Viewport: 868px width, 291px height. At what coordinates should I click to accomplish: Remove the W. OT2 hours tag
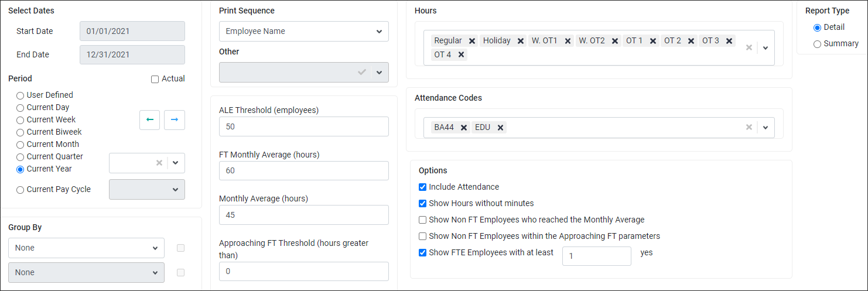(x=615, y=41)
